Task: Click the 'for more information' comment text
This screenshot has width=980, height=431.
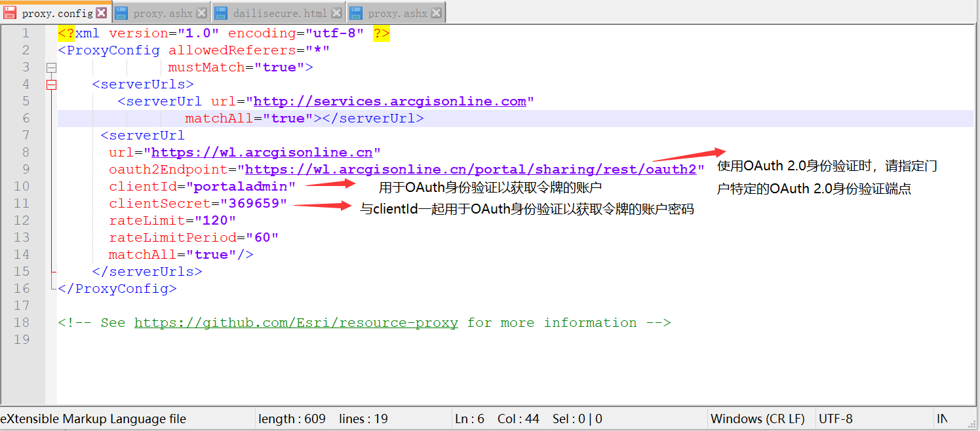Action: coord(552,323)
